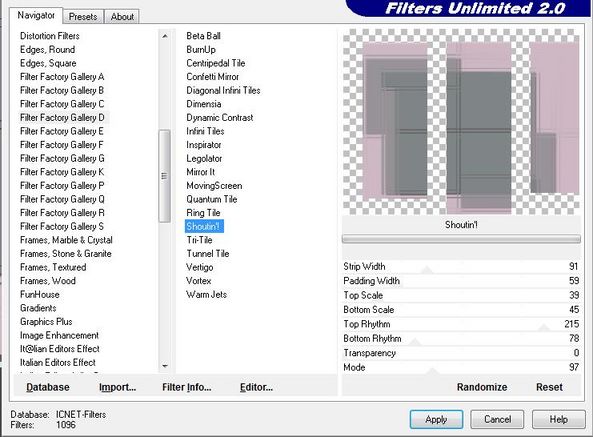Choose the Quantum Tile filter
The height and width of the screenshot is (437, 593).
(211, 199)
